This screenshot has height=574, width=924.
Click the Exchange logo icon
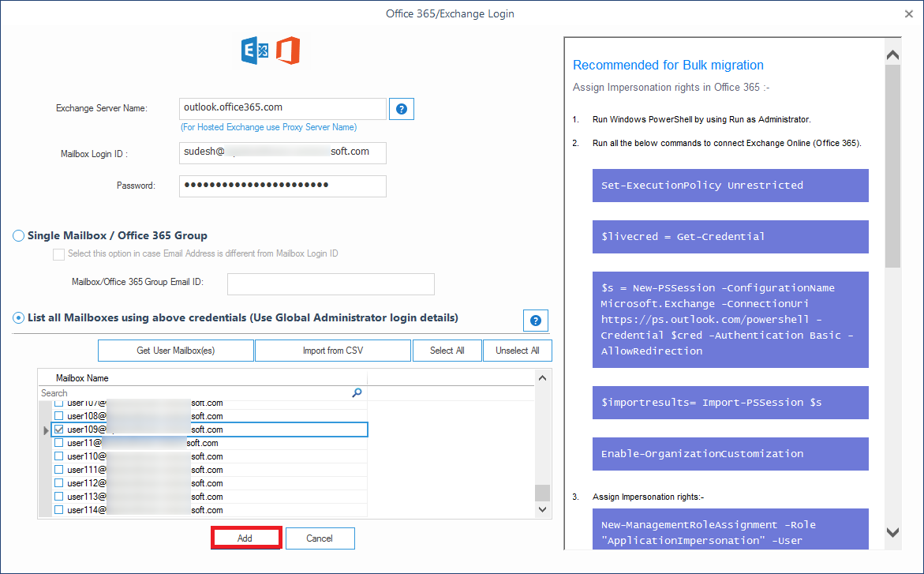point(255,51)
